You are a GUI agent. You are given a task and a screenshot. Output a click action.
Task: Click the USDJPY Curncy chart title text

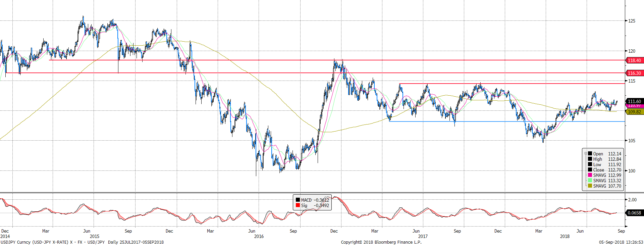(x=82, y=242)
